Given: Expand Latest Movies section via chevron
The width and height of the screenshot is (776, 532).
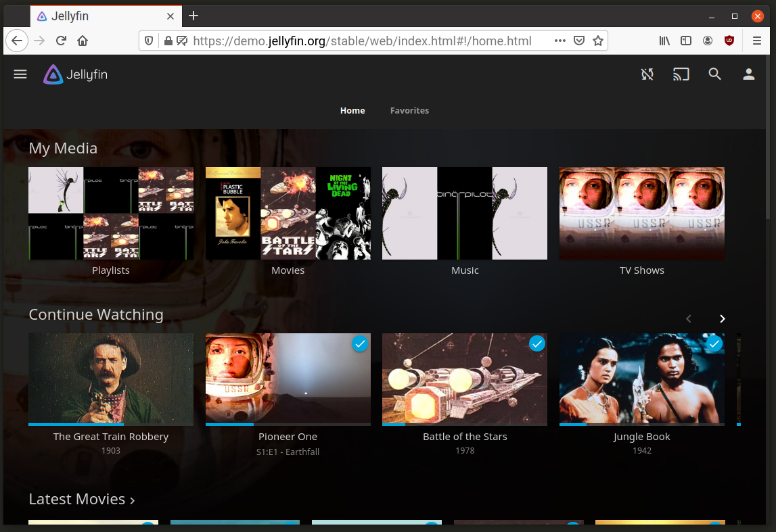Looking at the screenshot, I should click(x=133, y=500).
